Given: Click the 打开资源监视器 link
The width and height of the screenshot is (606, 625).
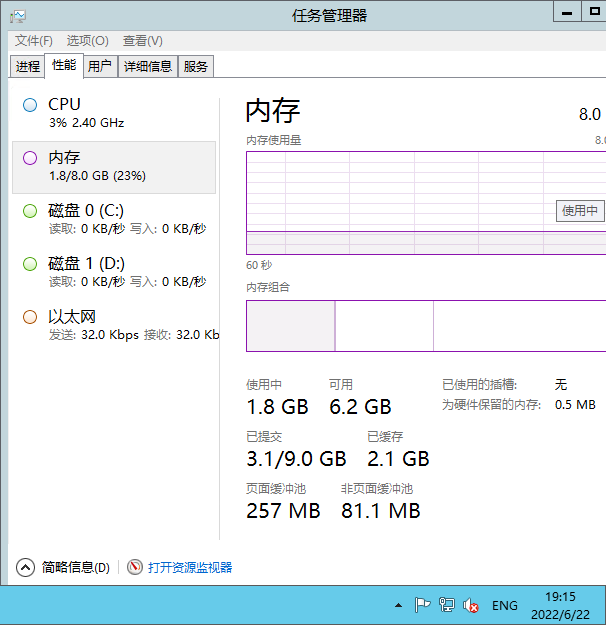Looking at the screenshot, I should click(190, 567).
